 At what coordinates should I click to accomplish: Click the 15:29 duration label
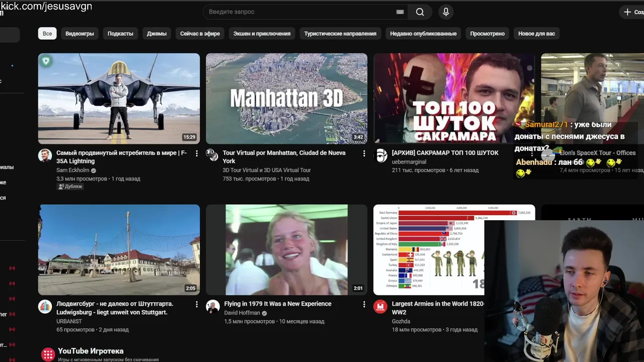[x=189, y=137]
